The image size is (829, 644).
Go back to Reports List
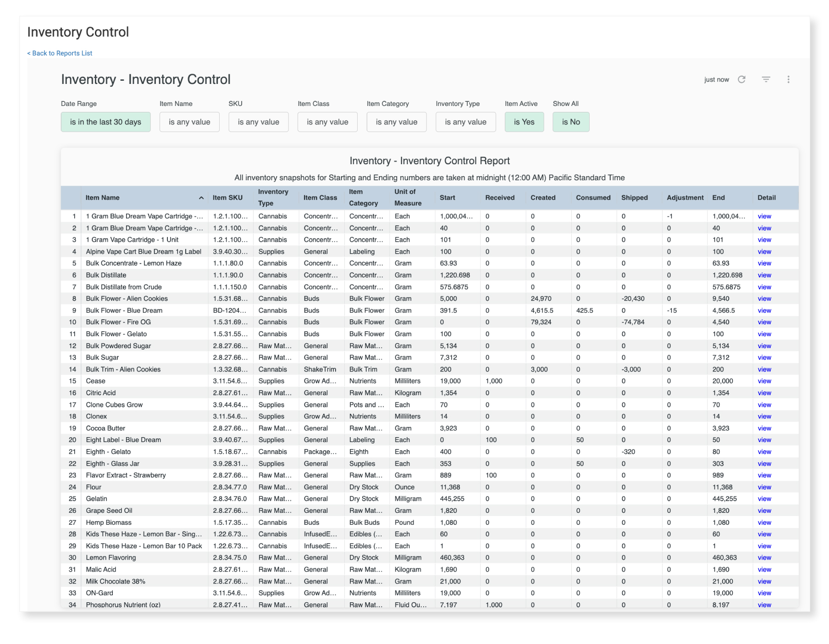coord(60,53)
